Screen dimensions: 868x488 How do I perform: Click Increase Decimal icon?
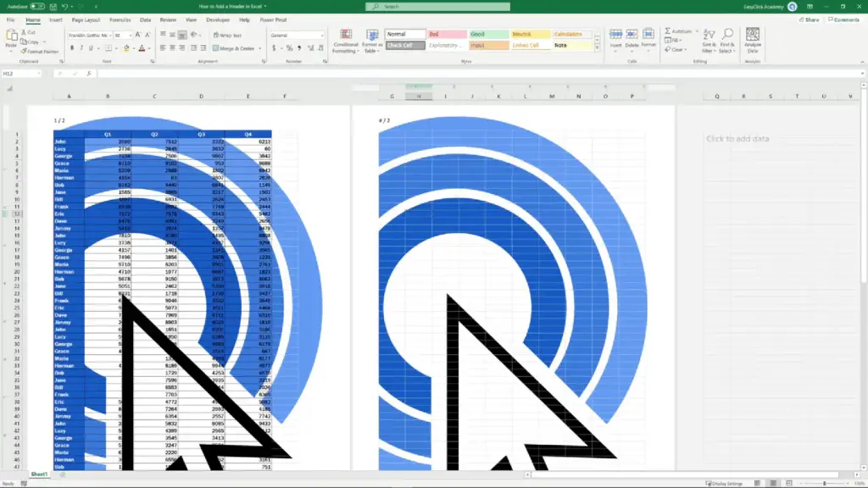[310, 48]
